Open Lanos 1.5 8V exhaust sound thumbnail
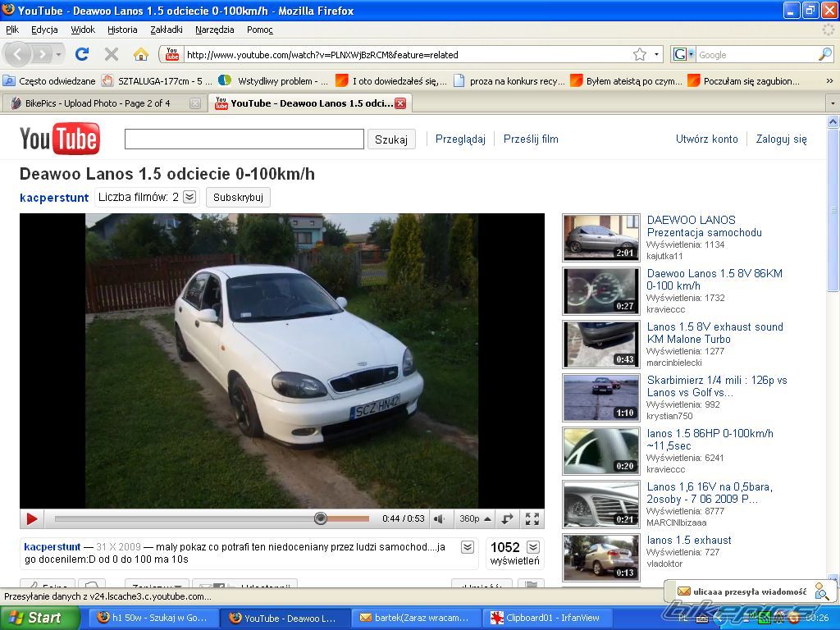Viewport: 840px width, 630px height. [x=601, y=345]
